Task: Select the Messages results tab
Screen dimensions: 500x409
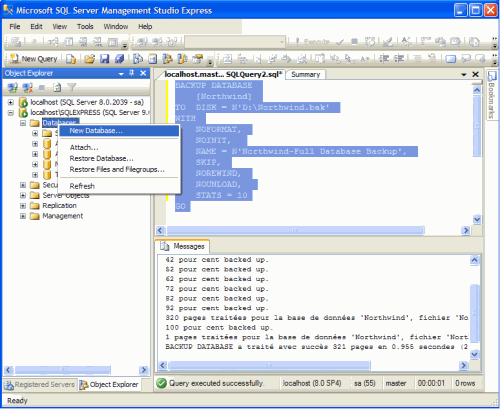Action: click(183, 246)
